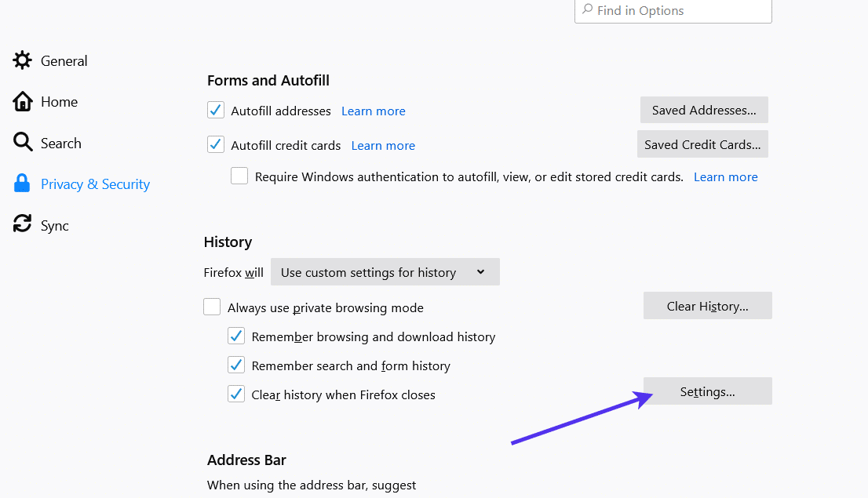Screen dimensions: 868x498
Task: Open history Settings dialog
Action: 707,391
